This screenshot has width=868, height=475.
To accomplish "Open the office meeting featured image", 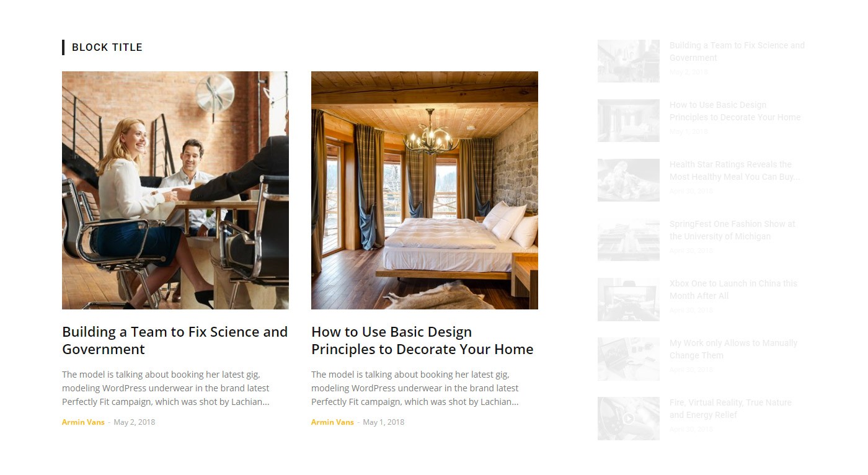I will pos(175,190).
